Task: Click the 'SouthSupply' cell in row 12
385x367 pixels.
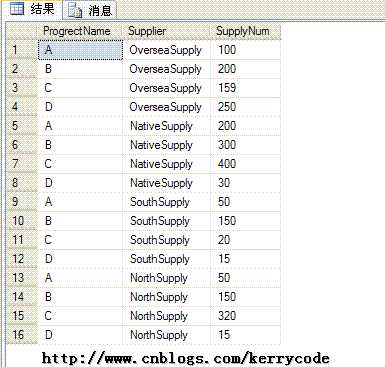Action: (167, 259)
